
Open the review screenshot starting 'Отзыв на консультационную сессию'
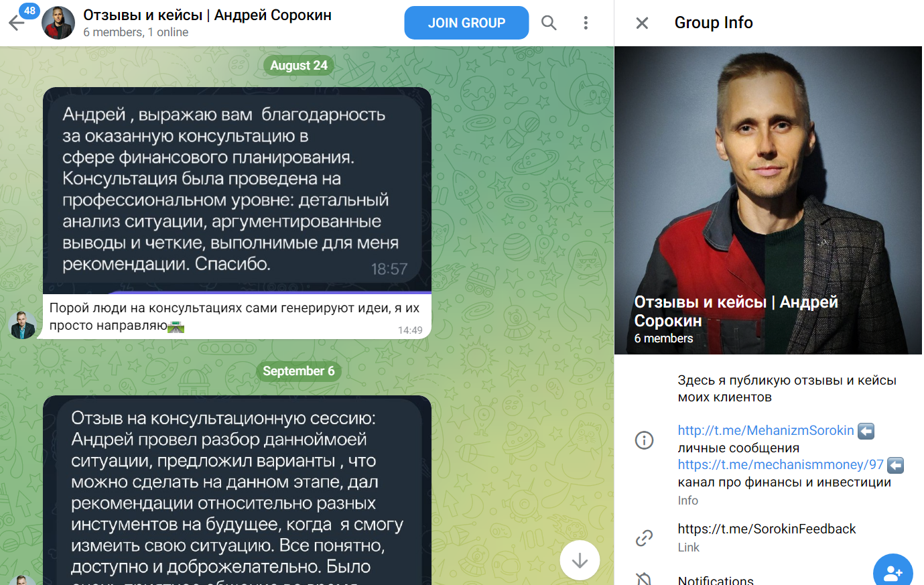(x=237, y=490)
